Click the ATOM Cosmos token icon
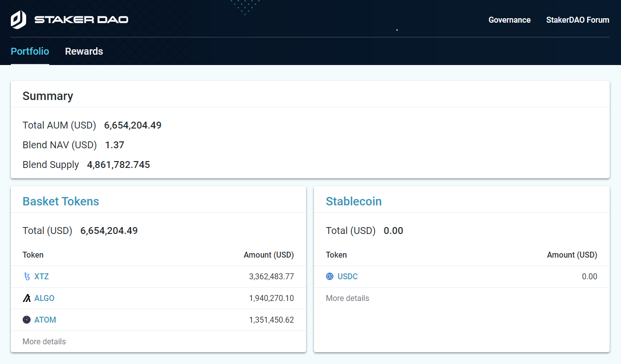 click(x=27, y=320)
